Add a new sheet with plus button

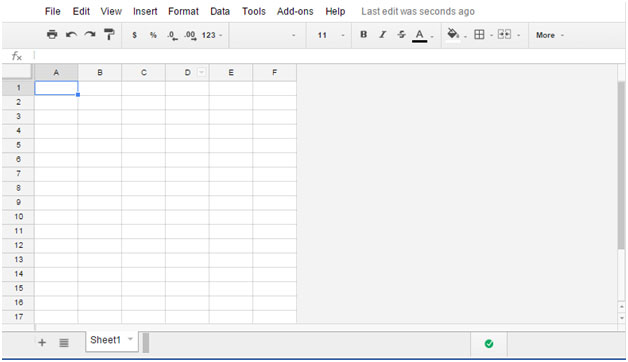[x=42, y=343]
